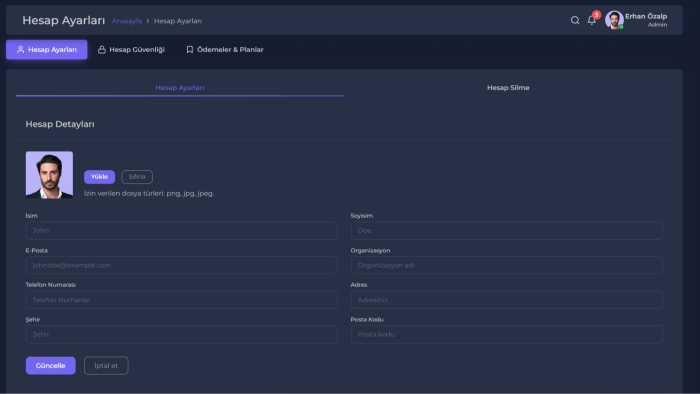
Task: Focus the Telefon Numarası input field
Action: [x=181, y=300]
